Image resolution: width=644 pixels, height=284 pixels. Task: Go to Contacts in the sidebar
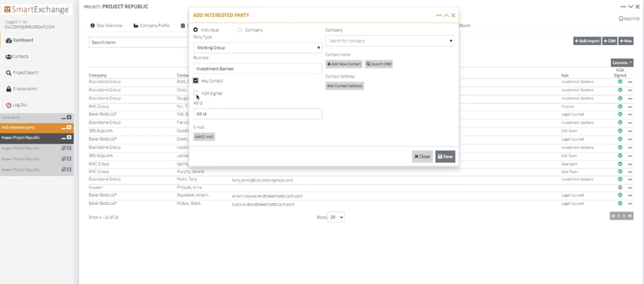point(17,56)
